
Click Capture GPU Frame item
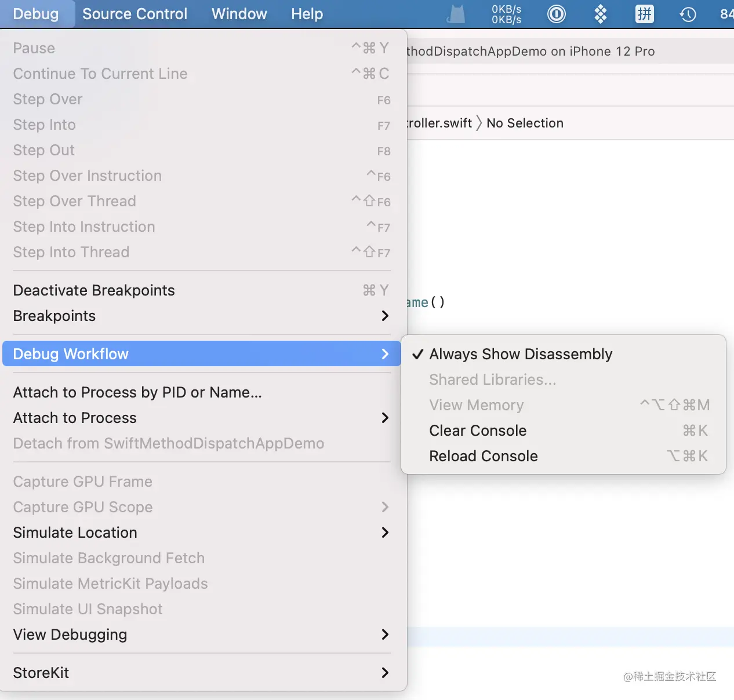[202, 482]
